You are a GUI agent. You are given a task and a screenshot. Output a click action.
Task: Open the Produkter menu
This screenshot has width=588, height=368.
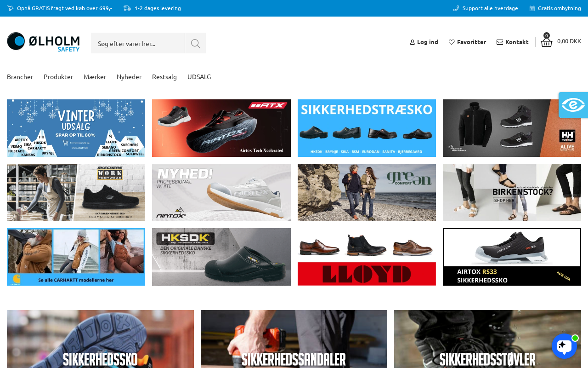(x=58, y=77)
